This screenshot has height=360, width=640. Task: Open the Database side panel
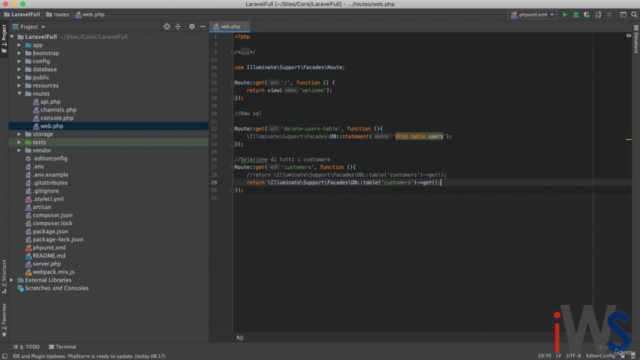pos(636,39)
